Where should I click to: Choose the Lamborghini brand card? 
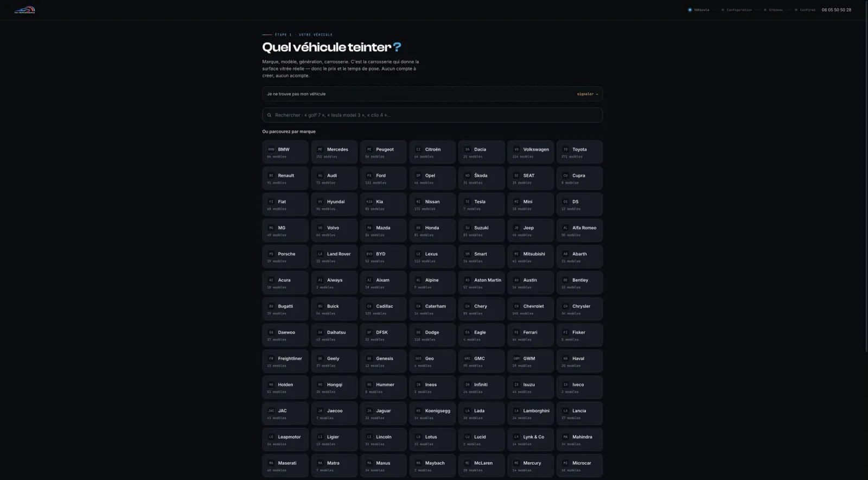coord(531,413)
